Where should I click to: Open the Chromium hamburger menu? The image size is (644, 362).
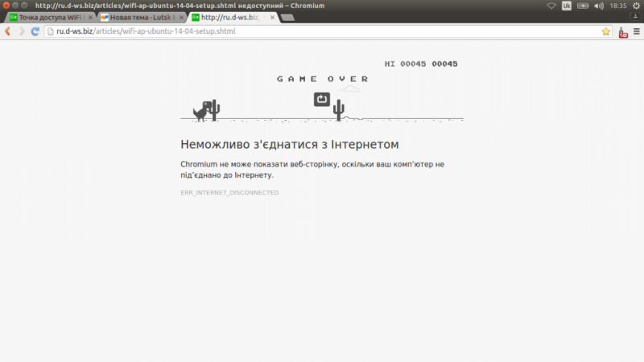click(637, 31)
